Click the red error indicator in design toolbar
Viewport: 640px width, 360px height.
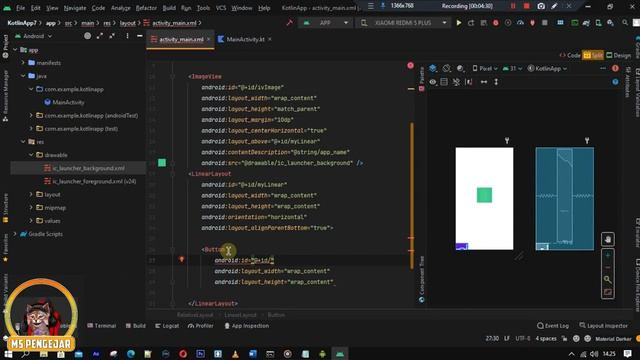(x=615, y=69)
